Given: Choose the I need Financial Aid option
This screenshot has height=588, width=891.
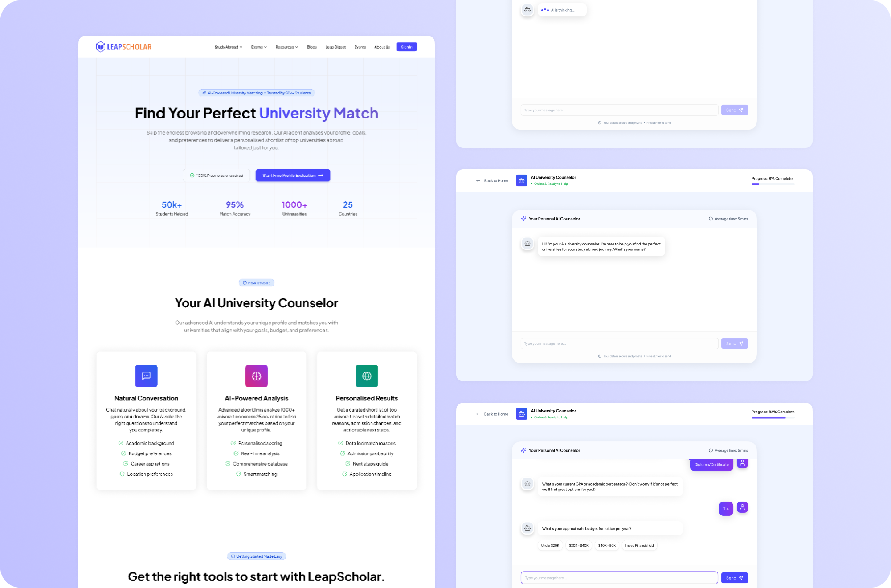Looking at the screenshot, I should (x=639, y=545).
